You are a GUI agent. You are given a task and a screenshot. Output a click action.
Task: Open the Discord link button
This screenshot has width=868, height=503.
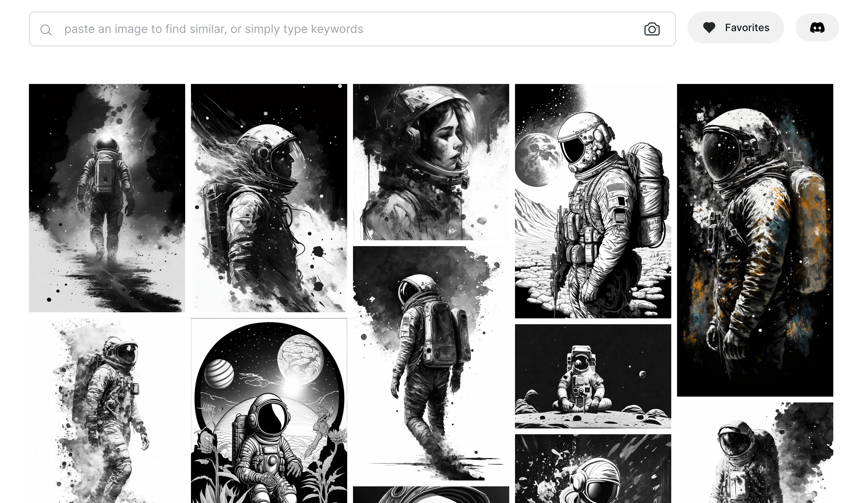pos(817,28)
